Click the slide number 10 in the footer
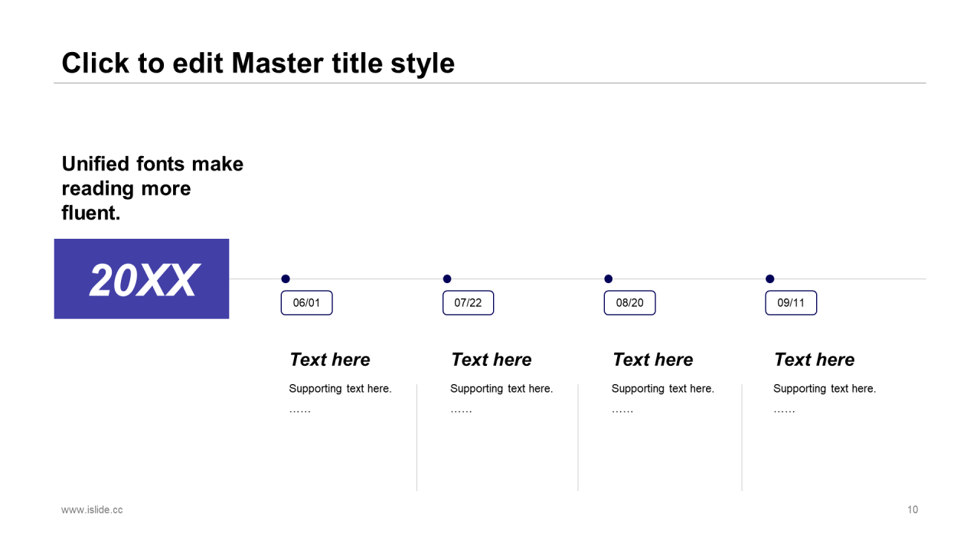Image resolution: width=980 pixels, height=551 pixels. click(913, 510)
